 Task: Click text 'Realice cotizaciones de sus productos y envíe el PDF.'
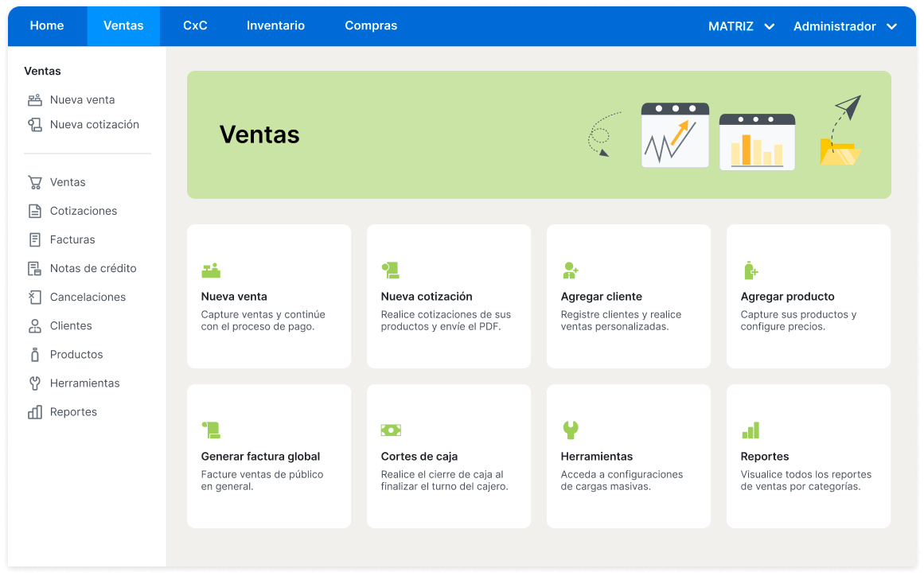tap(446, 321)
